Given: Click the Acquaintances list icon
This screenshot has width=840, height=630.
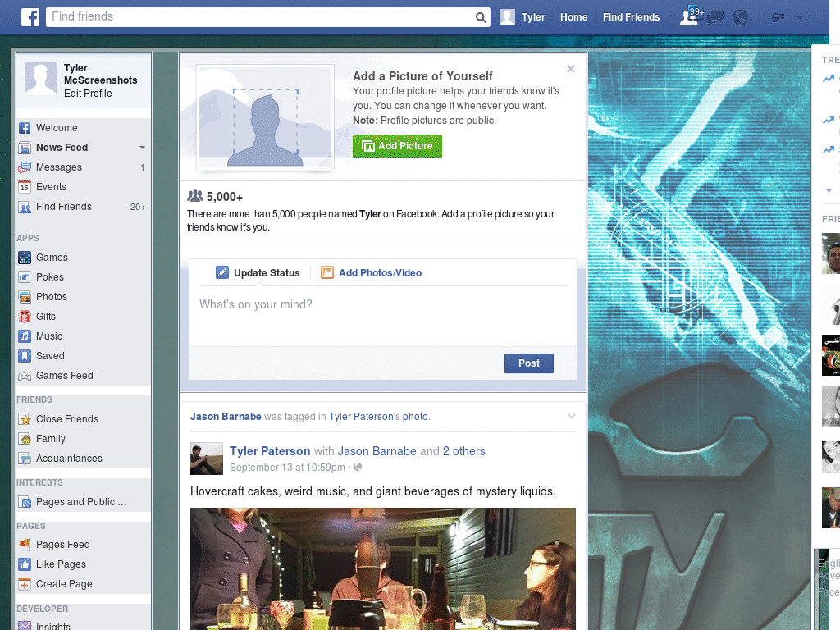Looking at the screenshot, I should click(25, 459).
